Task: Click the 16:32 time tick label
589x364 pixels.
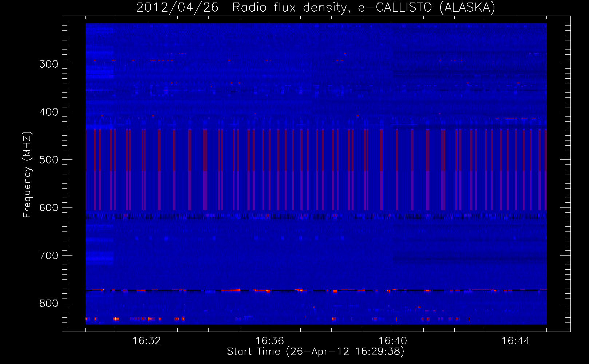Action: 147,341
